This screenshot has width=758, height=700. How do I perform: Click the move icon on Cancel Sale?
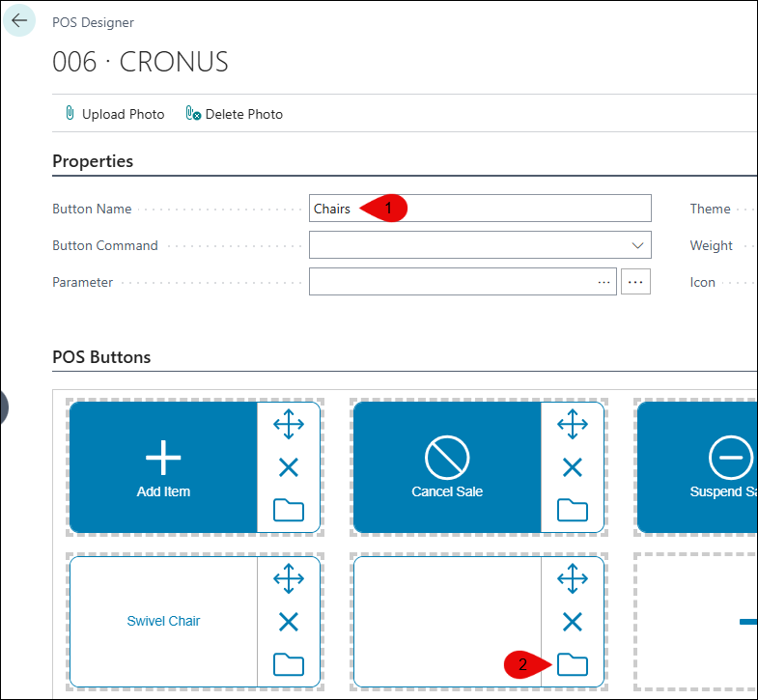point(573,425)
